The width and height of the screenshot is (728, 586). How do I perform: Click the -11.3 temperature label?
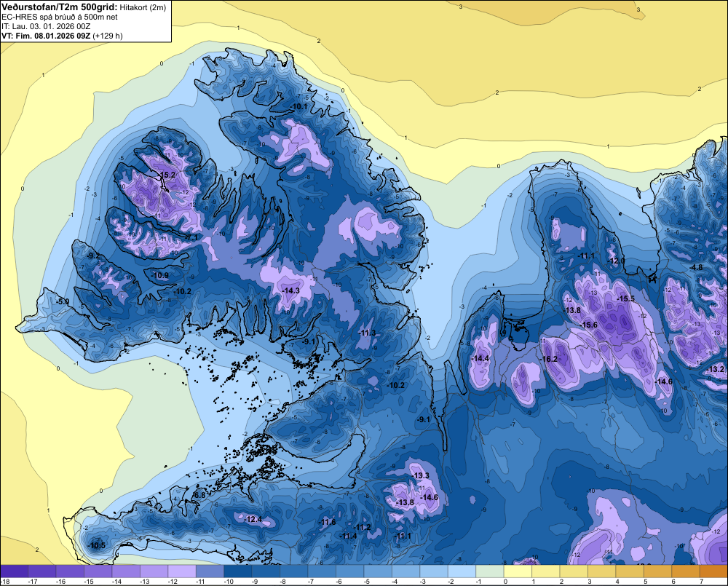tap(367, 333)
